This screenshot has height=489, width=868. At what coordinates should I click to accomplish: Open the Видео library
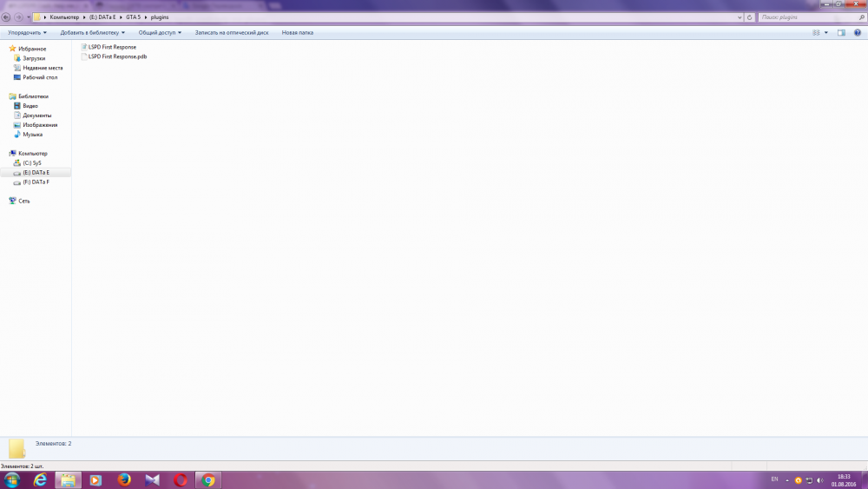coord(30,106)
